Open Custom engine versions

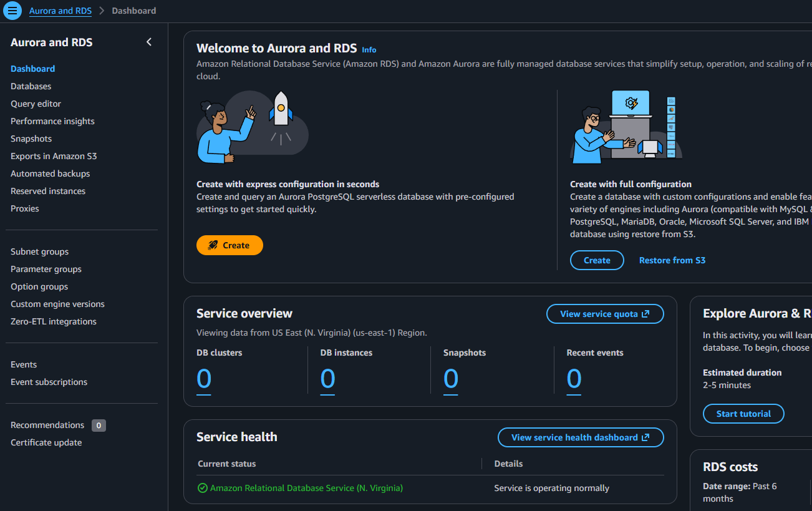pos(57,304)
